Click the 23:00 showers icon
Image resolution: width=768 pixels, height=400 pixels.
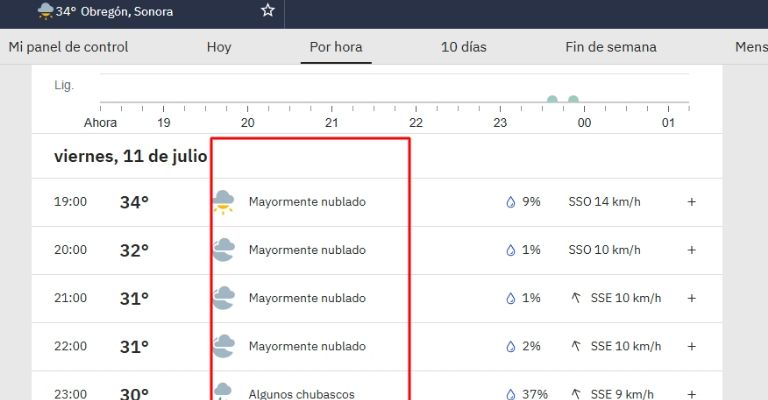(x=223, y=392)
